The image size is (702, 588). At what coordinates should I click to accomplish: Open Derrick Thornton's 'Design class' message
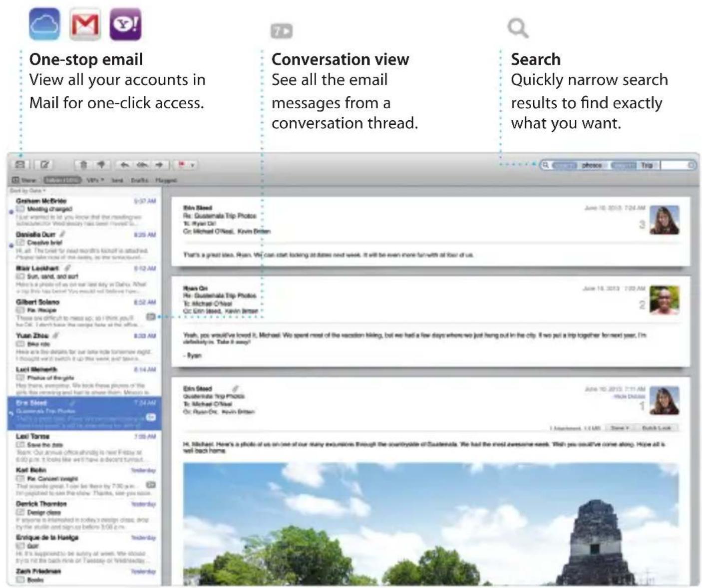pyautogui.click(x=84, y=515)
